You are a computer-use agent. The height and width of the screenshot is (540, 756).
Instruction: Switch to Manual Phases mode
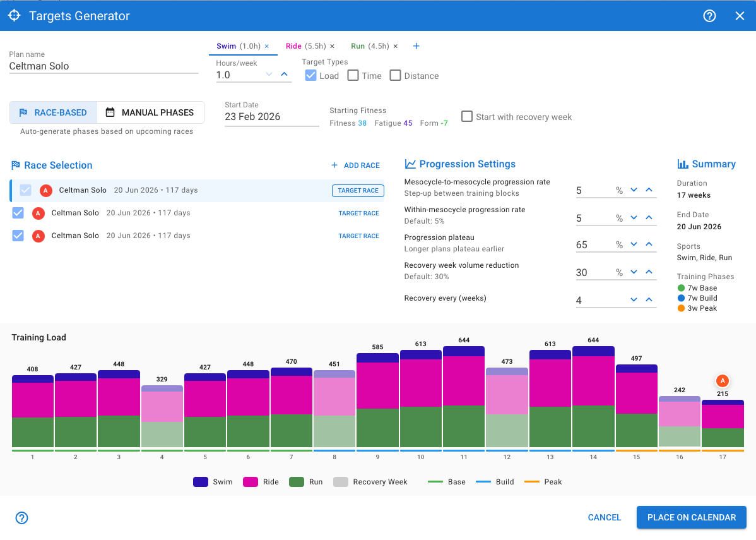tap(150, 112)
